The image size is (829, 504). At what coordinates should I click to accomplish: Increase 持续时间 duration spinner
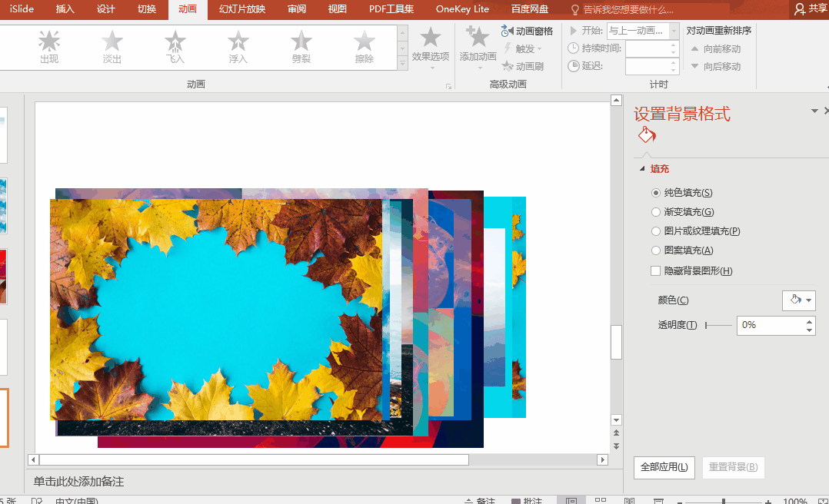[x=673, y=45]
